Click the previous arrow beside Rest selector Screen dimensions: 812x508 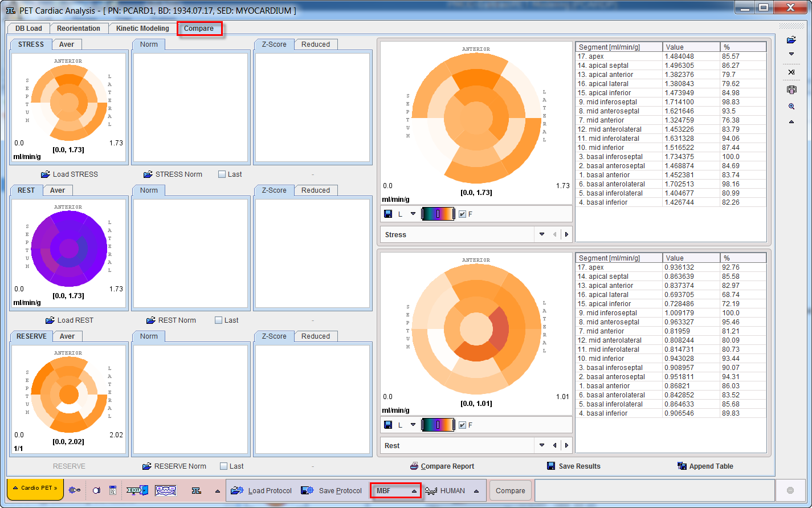pos(554,445)
